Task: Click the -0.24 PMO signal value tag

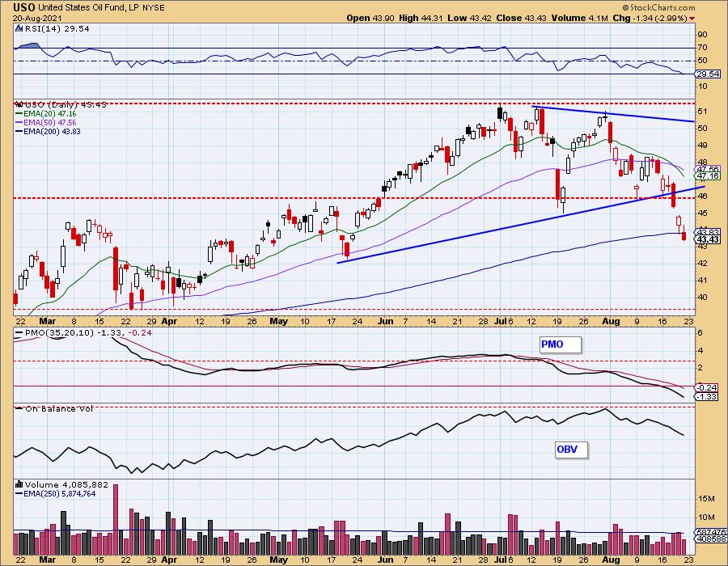Action: tap(708, 388)
